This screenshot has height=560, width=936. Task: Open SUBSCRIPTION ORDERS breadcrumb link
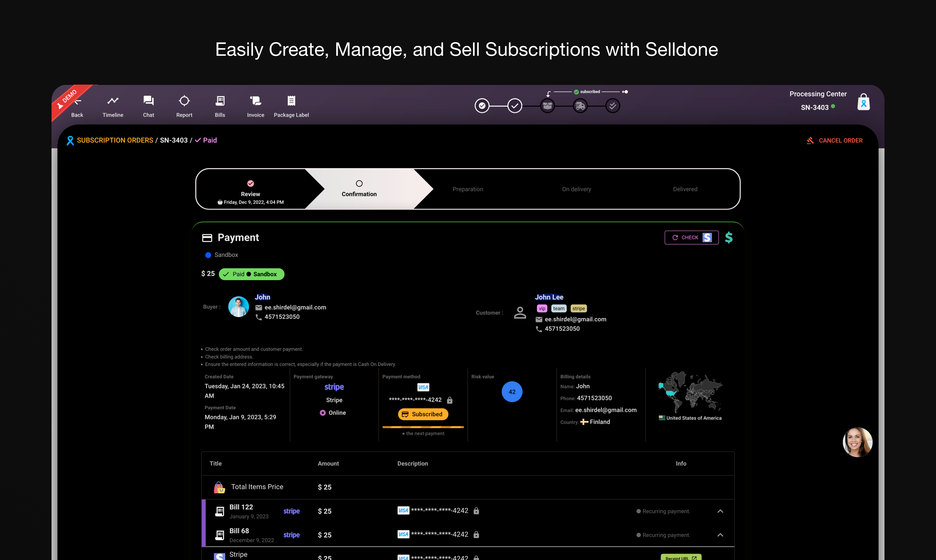pyautogui.click(x=115, y=140)
